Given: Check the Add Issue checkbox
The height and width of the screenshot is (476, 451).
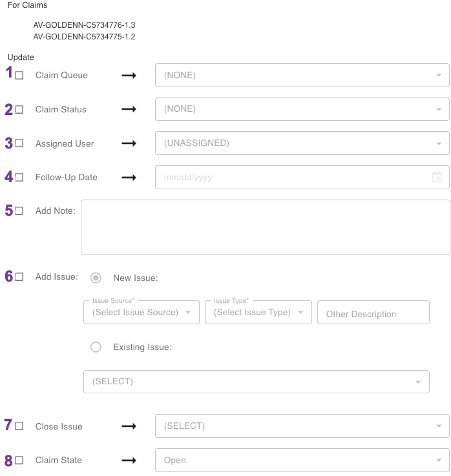Looking at the screenshot, I should (x=19, y=277).
